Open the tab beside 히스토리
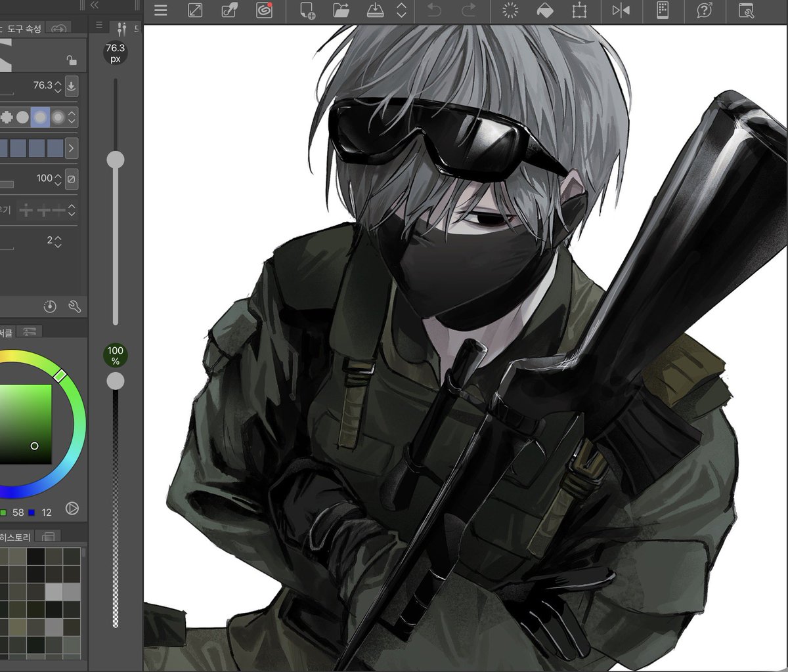Screen dimensions: 788x672 pyautogui.click(x=47, y=536)
